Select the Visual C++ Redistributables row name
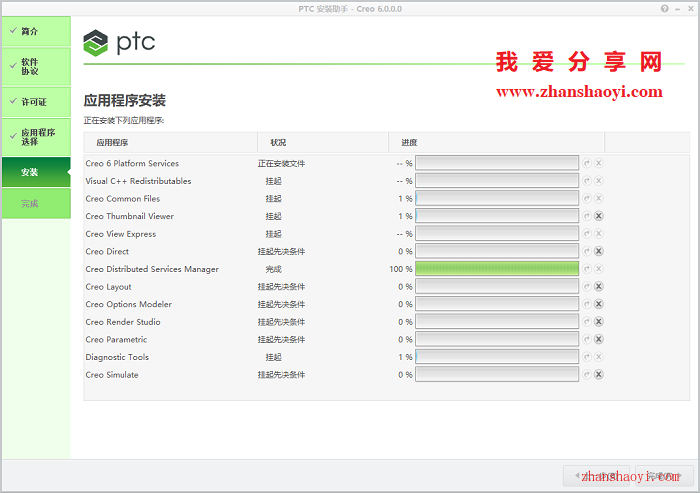 (138, 181)
